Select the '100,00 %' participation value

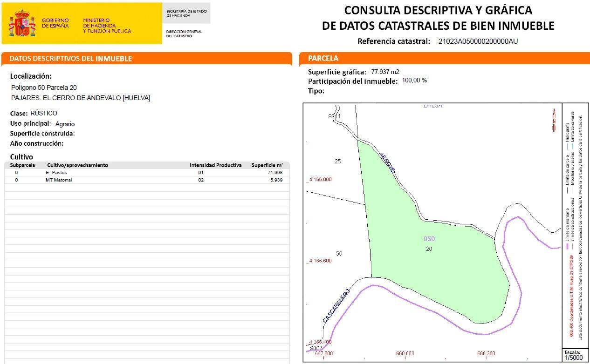pos(414,80)
